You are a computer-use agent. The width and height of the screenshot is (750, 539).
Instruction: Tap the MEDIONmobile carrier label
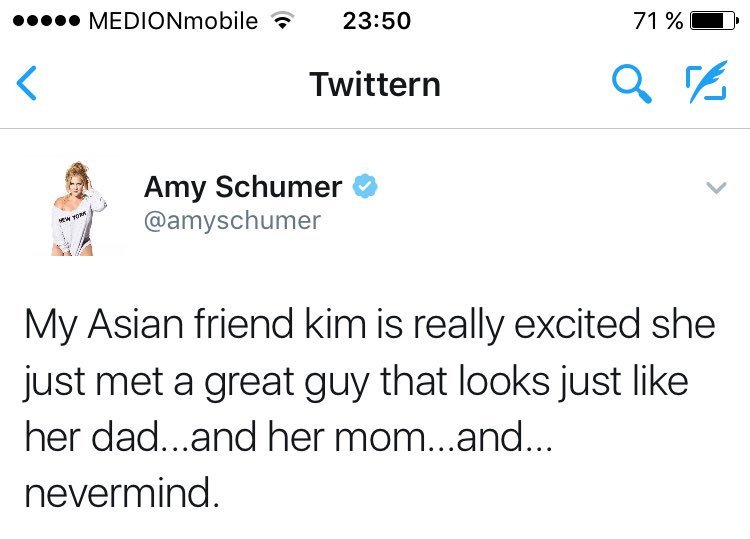coord(174,21)
